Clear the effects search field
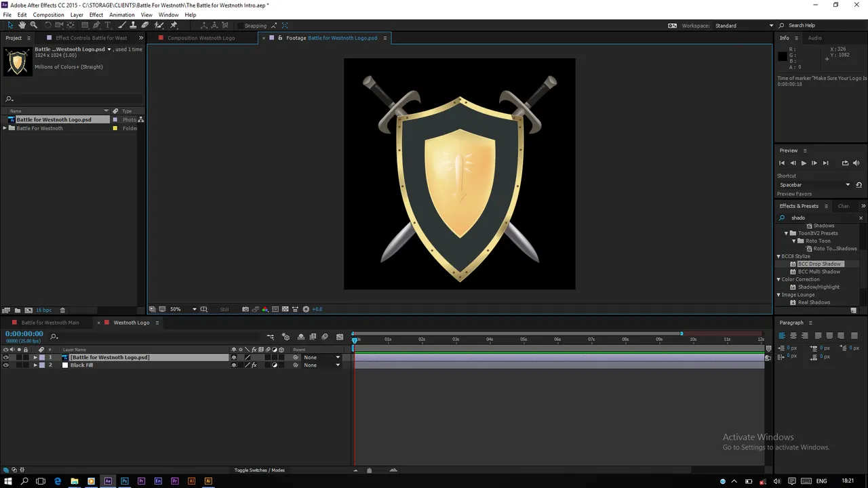The width and height of the screenshot is (868, 488). pos(861,218)
